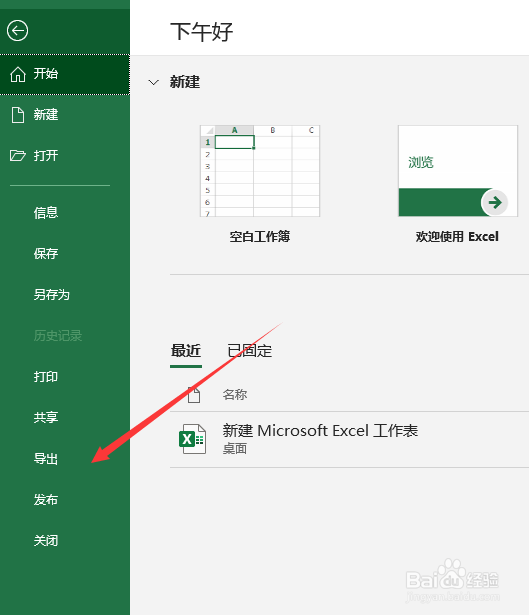Click the 历史记录 sidebar entry
The image size is (529, 615).
pos(58,336)
